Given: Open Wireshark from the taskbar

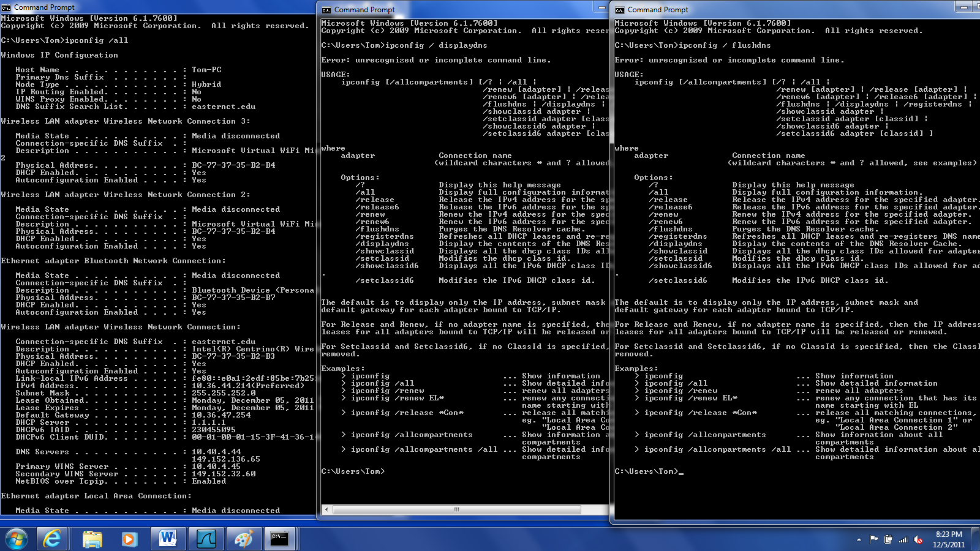Looking at the screenshot, I should (206, 539).
